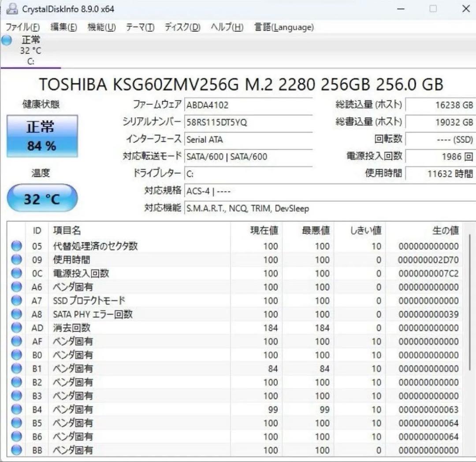476x462 pixels.
Task: Click power on hours value 11632 時間
Action: coord(440,174)
